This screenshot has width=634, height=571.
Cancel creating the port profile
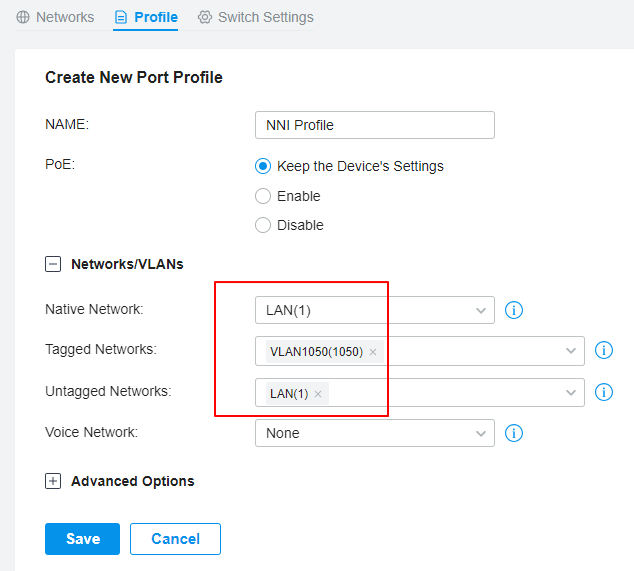pos(175,539)
